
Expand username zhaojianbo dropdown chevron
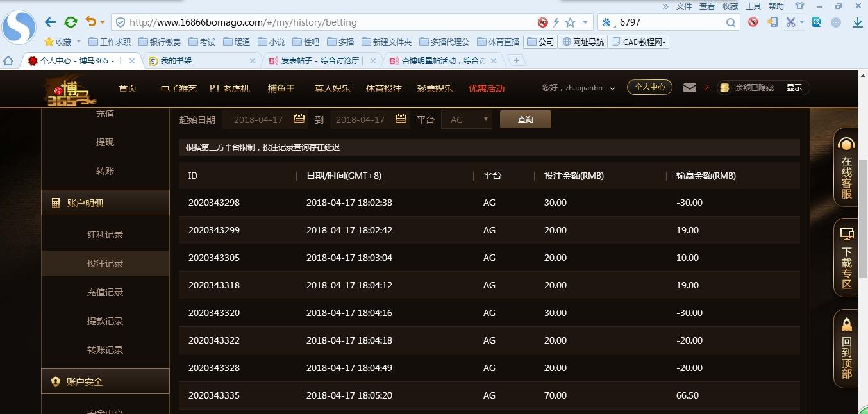click(612, 88)
